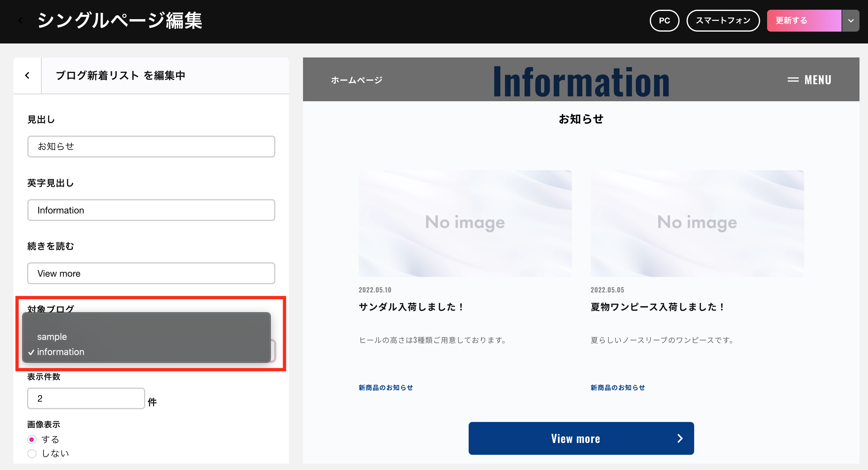Click the date 2022.05.05
Image resolution: width=868 pixels, height=470 pixels.
pyautogui.click(x=607, y=290)
